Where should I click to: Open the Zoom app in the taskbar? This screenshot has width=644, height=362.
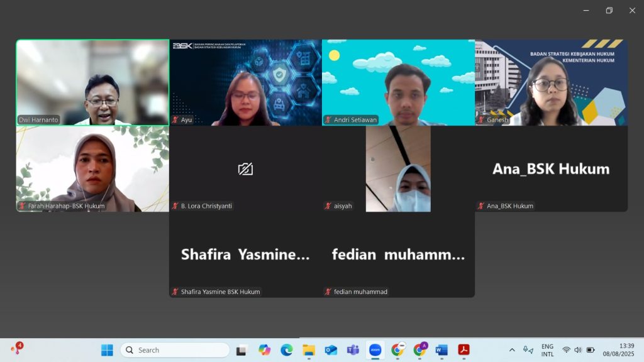(x=375, y=350)
